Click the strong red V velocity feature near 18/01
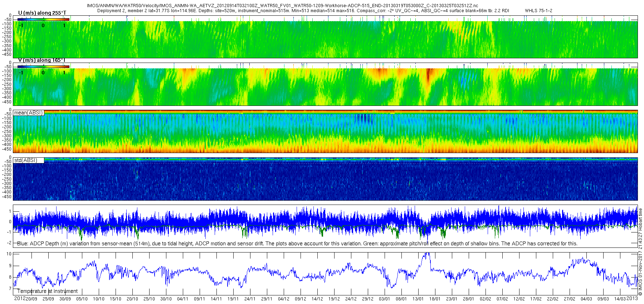Viewport: 644px width, 304px height. [x=428, y=76]
